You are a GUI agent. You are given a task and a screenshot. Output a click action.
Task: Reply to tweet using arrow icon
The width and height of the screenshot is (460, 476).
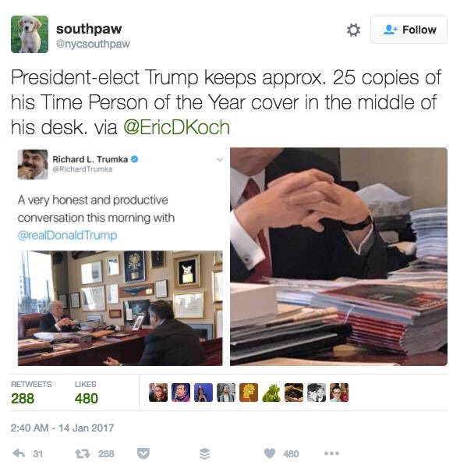19,453
